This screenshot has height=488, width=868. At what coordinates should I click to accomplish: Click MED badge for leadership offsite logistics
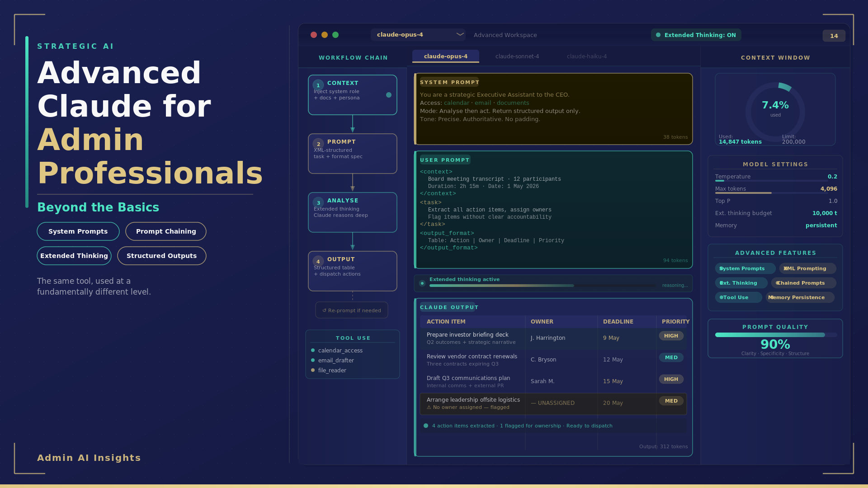pyautogui.click(x=671, y=401)
